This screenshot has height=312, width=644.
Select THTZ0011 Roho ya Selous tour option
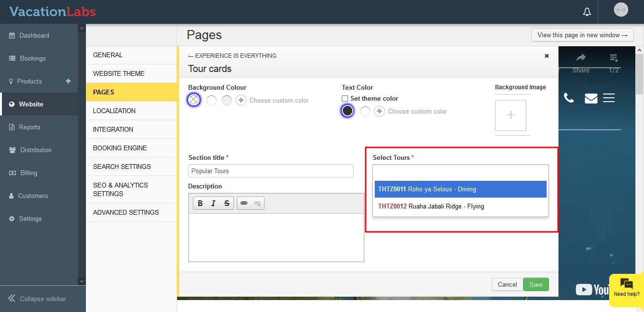pos(460,189)
